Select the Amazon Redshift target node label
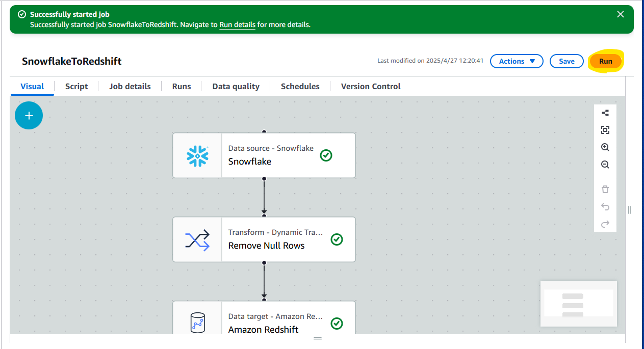The height and width of the screenshot is (349, 644). tap(264, 330)
